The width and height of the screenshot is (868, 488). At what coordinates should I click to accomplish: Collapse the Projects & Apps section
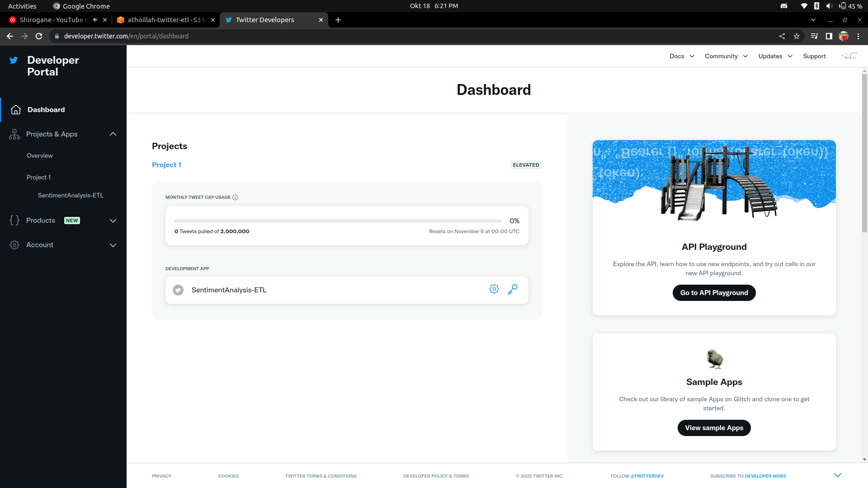tap(113, 134)
